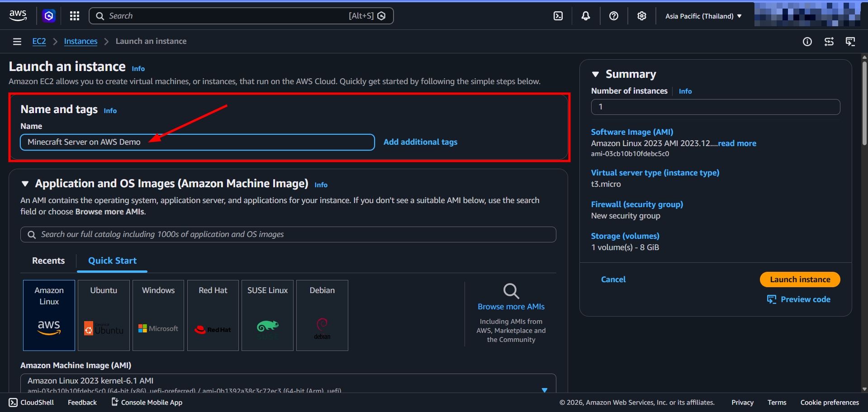This screenshot has height=412, width=868.
Task: Click Preview code link
Action: [806, 299]
